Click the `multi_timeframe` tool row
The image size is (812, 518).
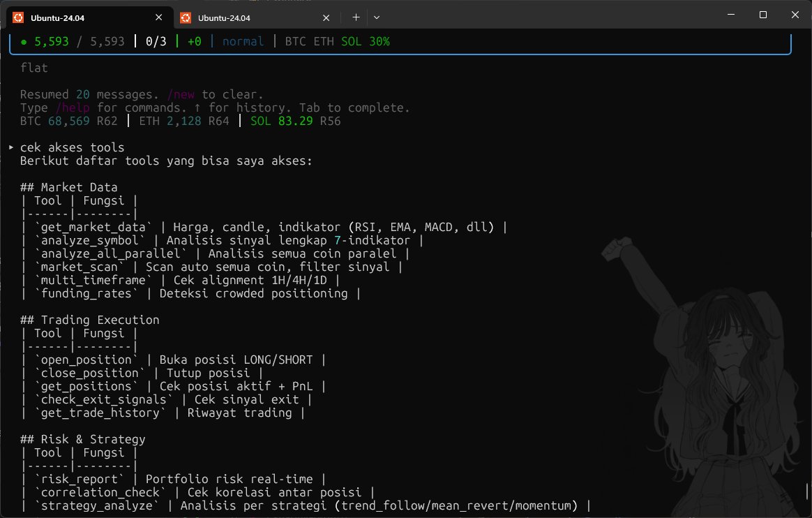pos(180,280)
